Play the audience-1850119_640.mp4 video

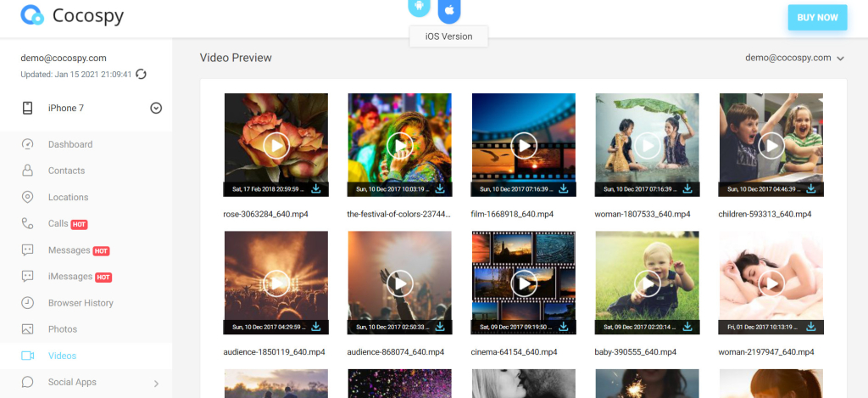click(276, 283)
